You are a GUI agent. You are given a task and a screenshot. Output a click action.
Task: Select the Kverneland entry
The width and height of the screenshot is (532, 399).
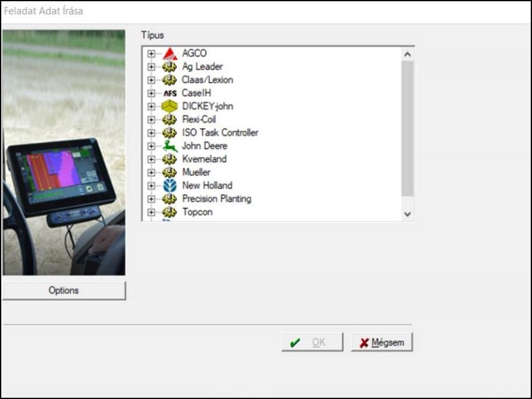click(x=204, y=159)
